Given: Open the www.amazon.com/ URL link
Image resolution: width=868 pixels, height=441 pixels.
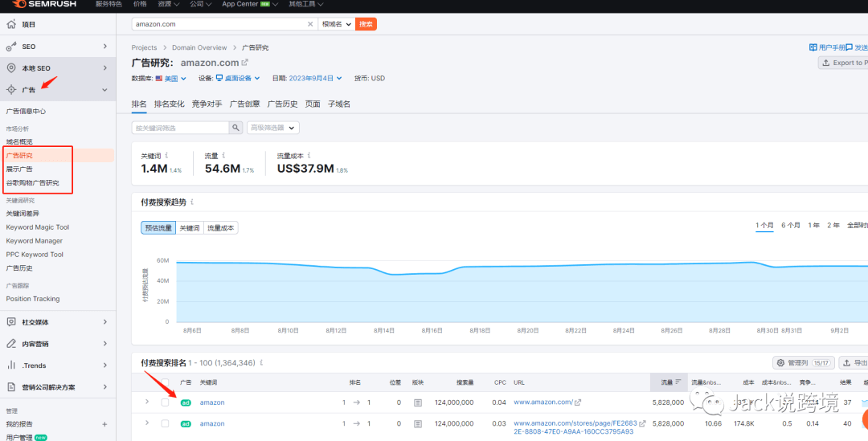Looking at the screenshot, I should [x=543, y=402].
